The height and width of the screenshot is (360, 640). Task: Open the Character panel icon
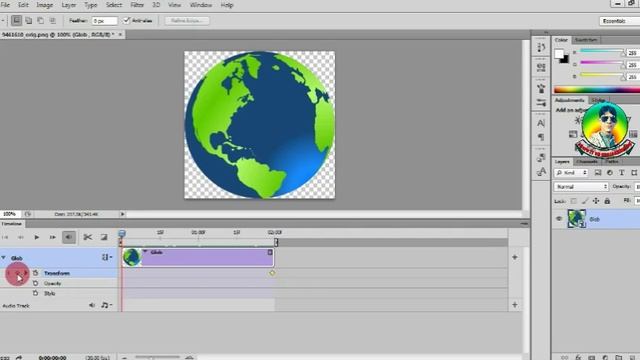click(541, 123)
